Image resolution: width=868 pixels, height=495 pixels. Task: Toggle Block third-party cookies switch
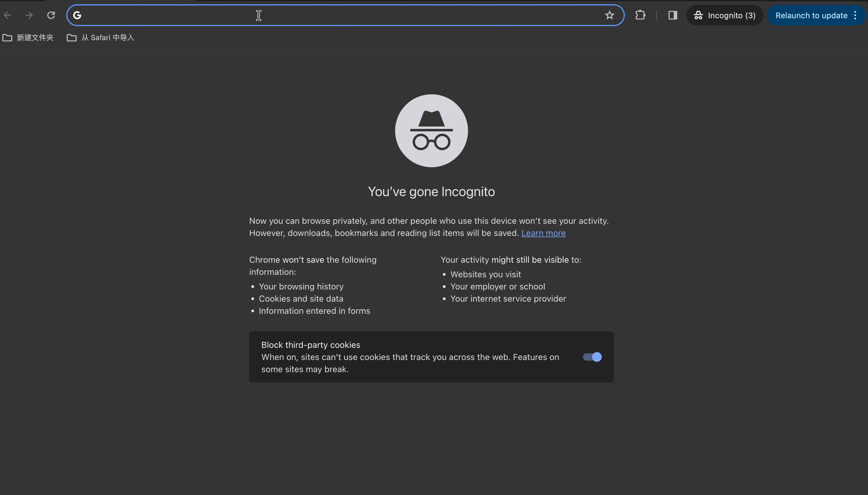[592, 357]
